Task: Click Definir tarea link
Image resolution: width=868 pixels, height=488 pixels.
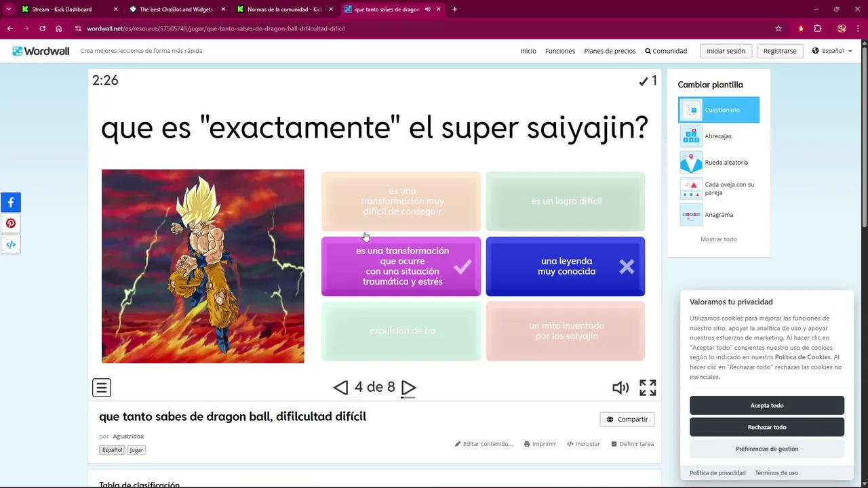Action: click(632, 444)
